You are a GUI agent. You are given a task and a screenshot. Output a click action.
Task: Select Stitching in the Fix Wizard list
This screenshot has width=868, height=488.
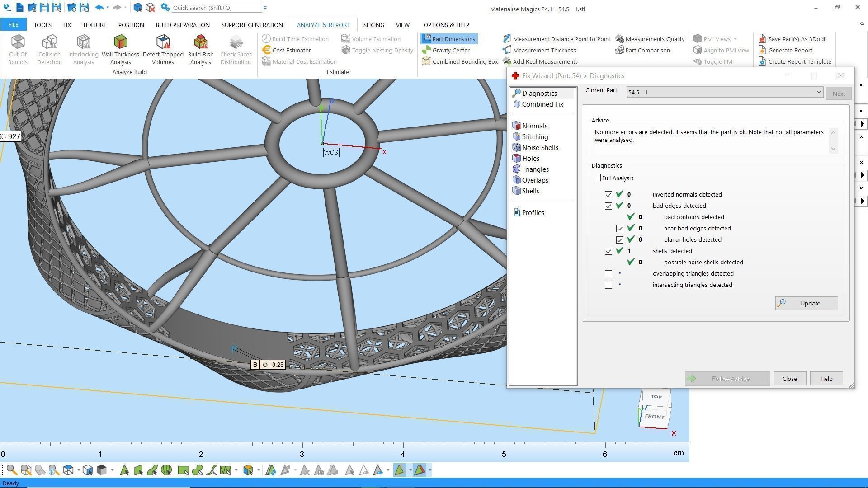(x=535, y=137)
